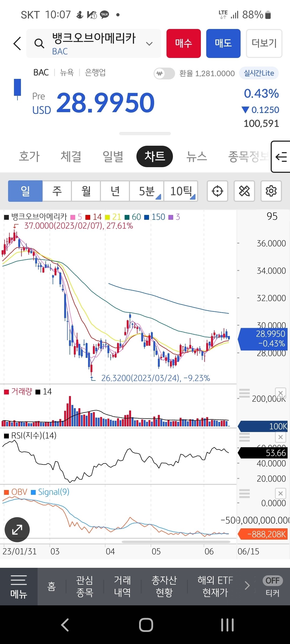
Task: Open the 10틱 tick interval dropdown
Action: click(181, 191)
